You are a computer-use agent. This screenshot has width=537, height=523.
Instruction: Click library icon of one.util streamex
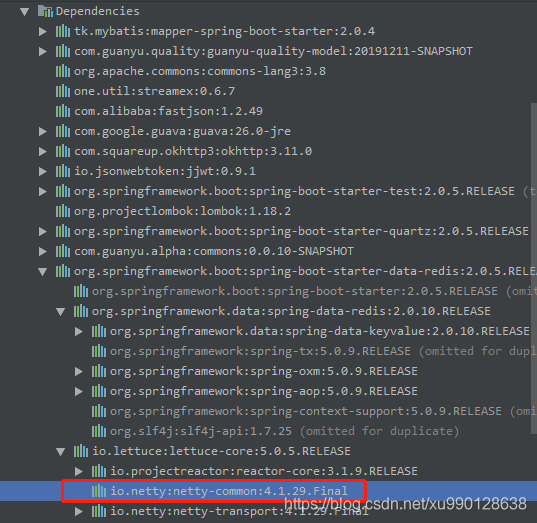pos(63,91)
